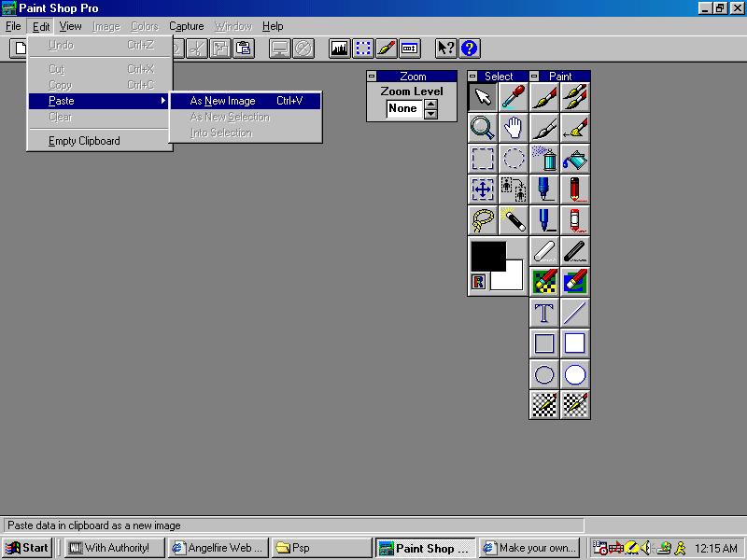Select the filled circle shape tool
The image size is (747, 560).
pyautogui.click(x=575, y=374)
